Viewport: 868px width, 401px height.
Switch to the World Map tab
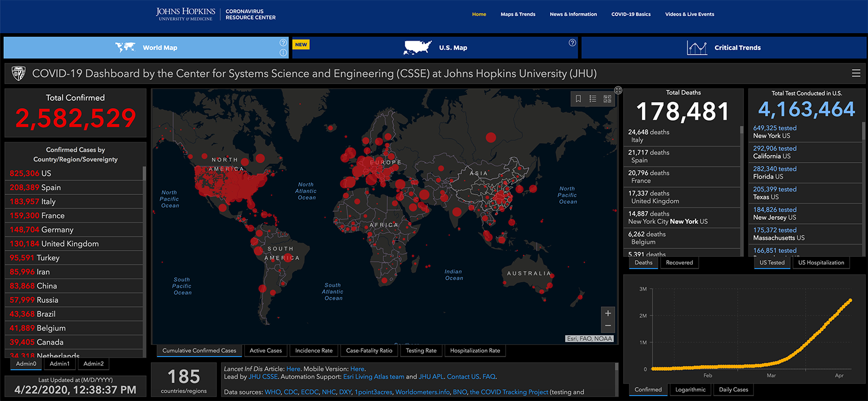pos(146,47)
